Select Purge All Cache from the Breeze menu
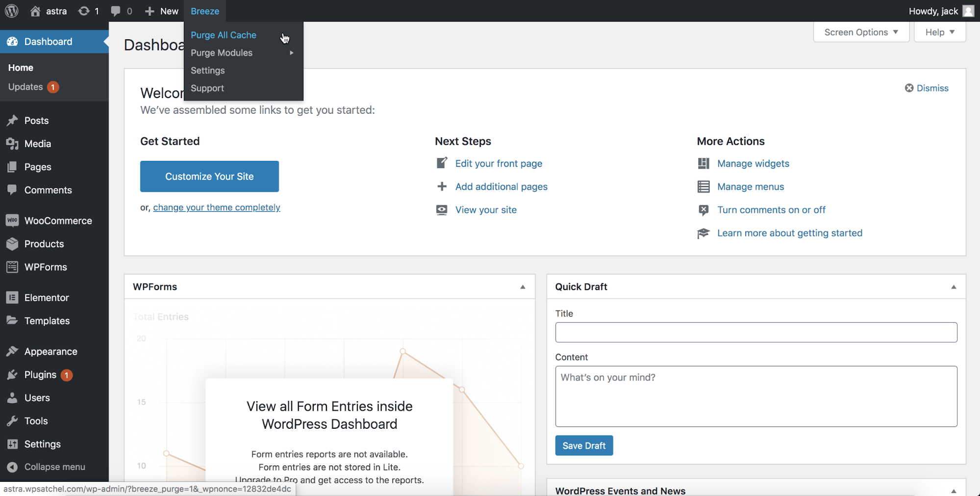The image size is (980, 496). click(224, 35)
